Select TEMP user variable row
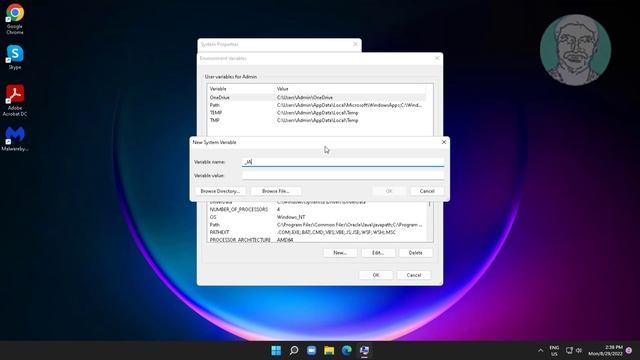Viewport: 640px width, 360px height. click(317, 113)
